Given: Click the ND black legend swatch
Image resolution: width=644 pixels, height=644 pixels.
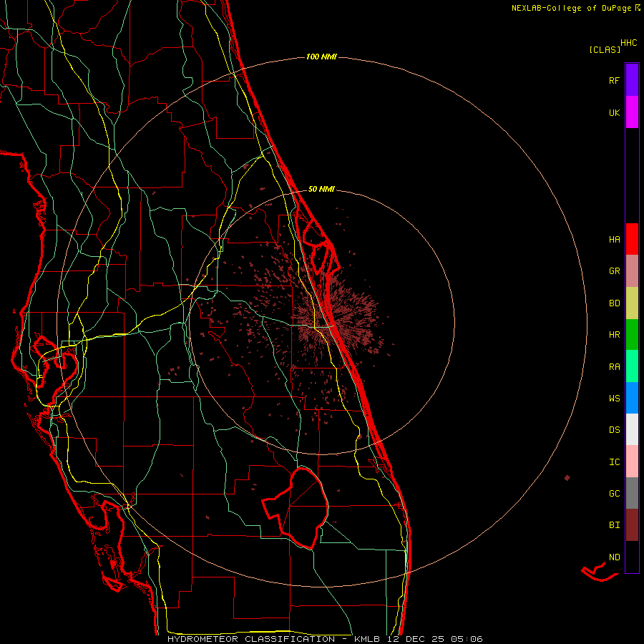Looking at the screenshot, I should tap(632, 557).
